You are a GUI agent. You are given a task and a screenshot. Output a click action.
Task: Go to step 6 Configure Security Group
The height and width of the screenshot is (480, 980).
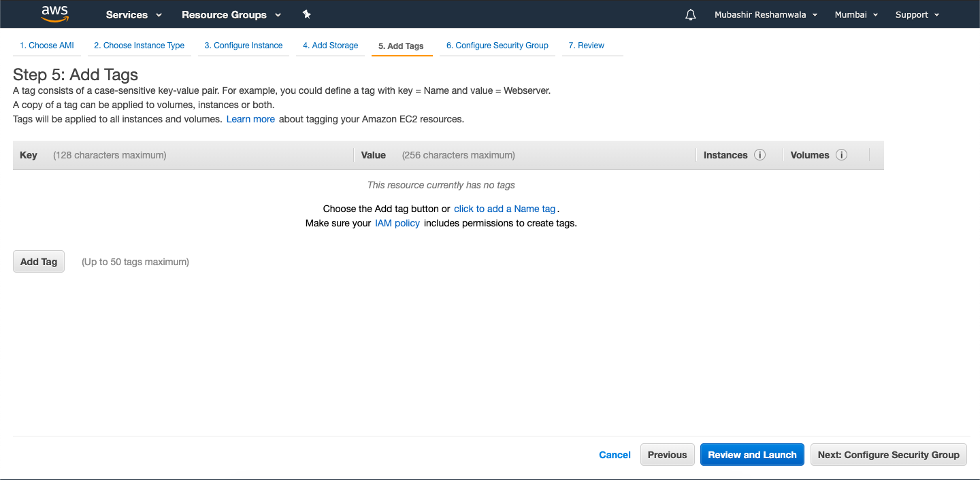[x=497, y=46]
